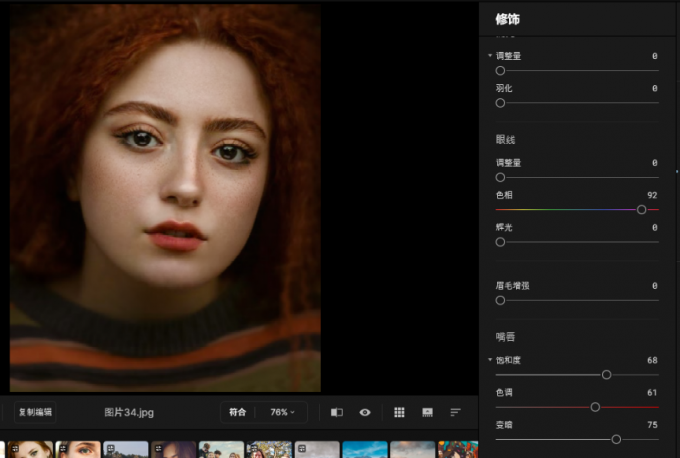Click the 羽化 slider handle
The width and height of the screenshot is (680, 458).
500,103
